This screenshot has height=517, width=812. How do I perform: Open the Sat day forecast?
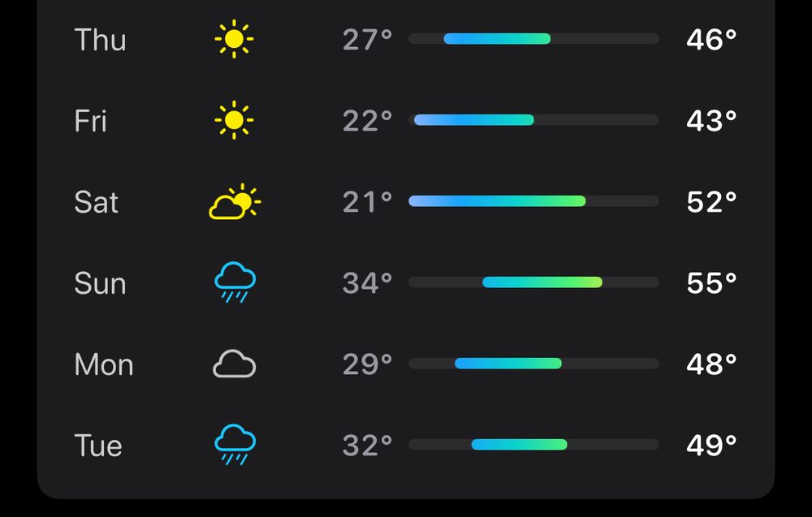(97, 202)
